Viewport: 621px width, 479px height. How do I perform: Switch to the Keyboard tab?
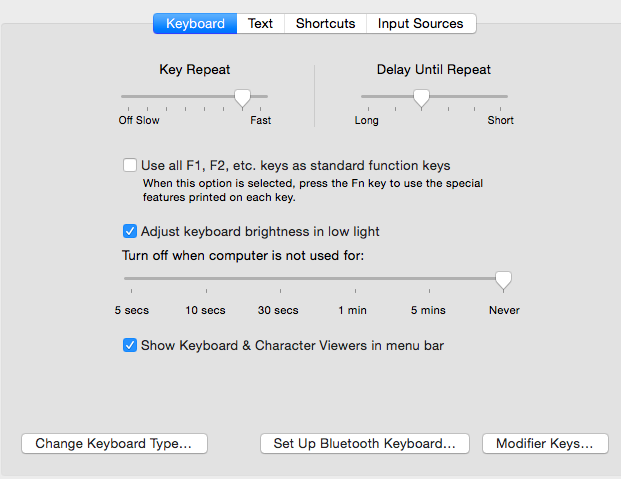pyautogui.click(x=195, y=23)
